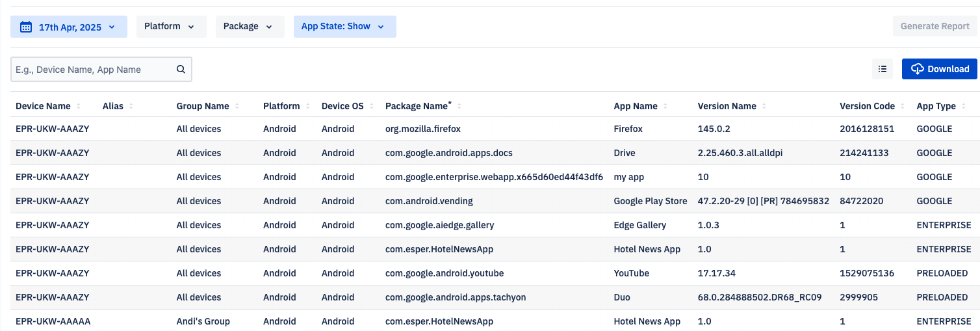Click version code 1529075136
This screenshot has width=980, height=331.
pos(867,273)
